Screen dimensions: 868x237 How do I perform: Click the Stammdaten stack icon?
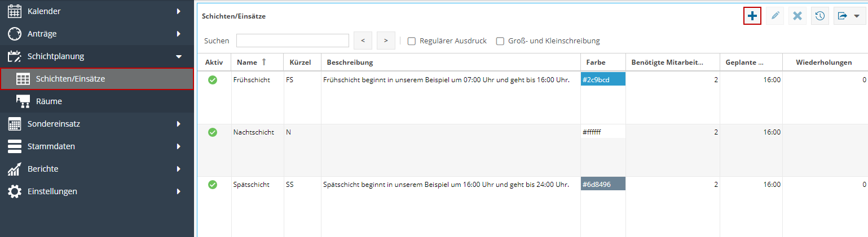(15, 146)
